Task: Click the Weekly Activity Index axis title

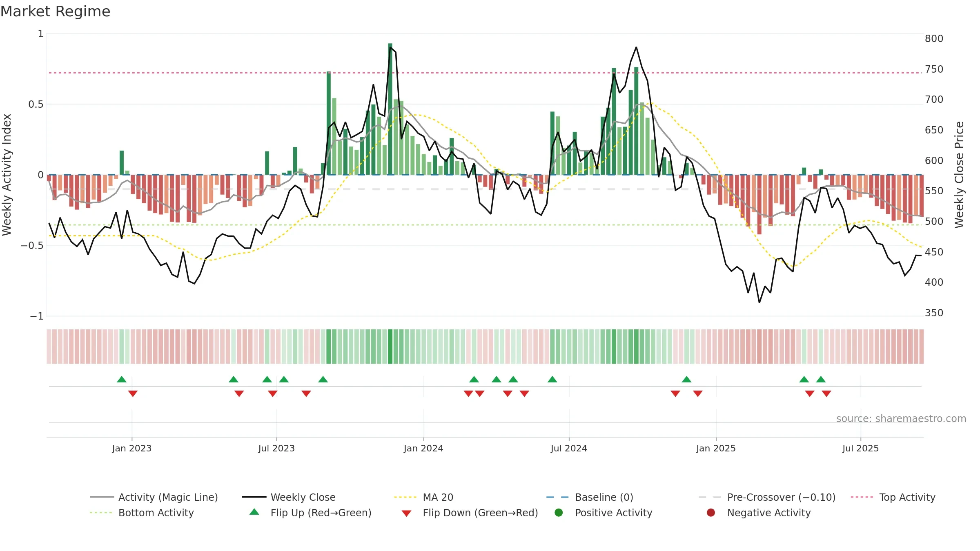Action: tap(7, 175)
